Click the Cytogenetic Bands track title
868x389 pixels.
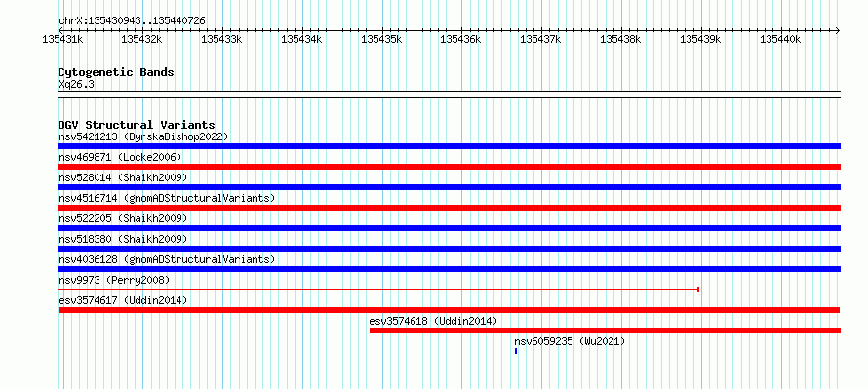(116, 72)
